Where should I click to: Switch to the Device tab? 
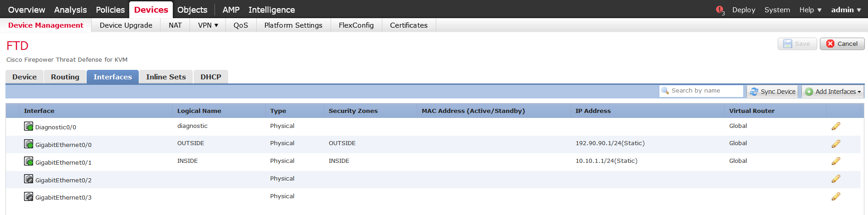click(24, 77)
